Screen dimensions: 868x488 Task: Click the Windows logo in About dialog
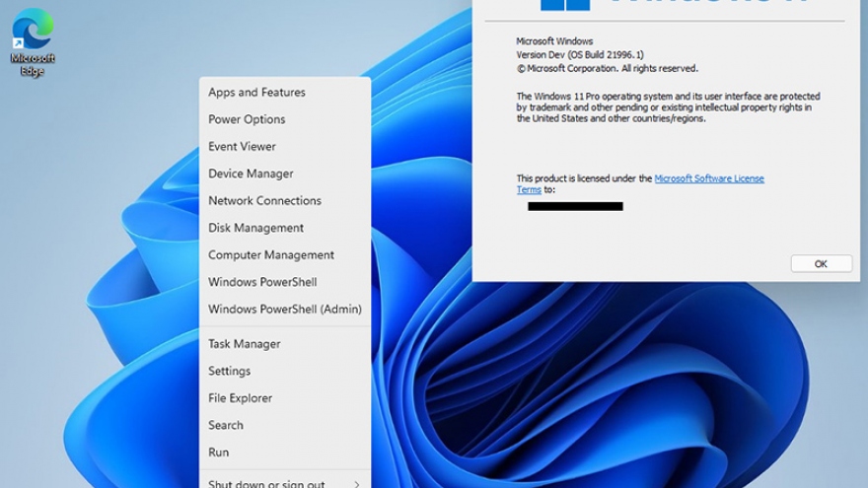pos(565,4)
